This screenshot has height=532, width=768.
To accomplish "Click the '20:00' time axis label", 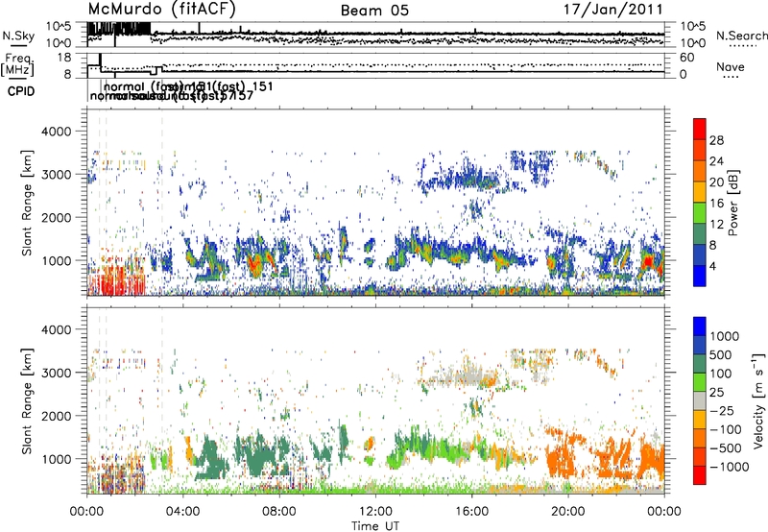I will tap(567, 512).
